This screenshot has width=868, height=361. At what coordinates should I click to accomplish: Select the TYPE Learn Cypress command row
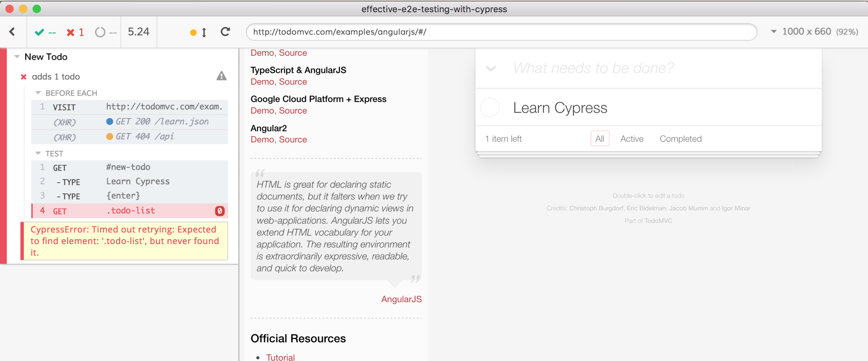click(x=130, y=182)
